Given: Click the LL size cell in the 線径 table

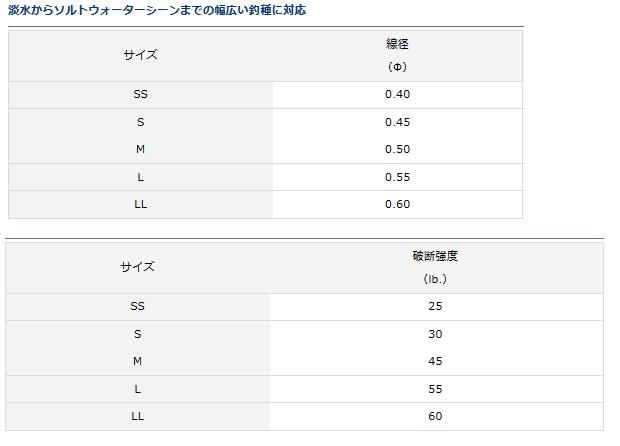Looking at the screenshot, I should coord(140,204).
